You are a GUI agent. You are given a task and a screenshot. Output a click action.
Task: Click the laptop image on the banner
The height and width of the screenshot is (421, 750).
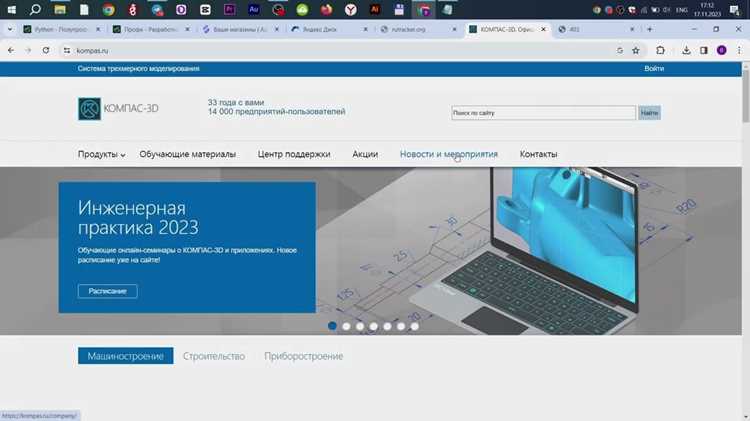click(x=526, y=251)
